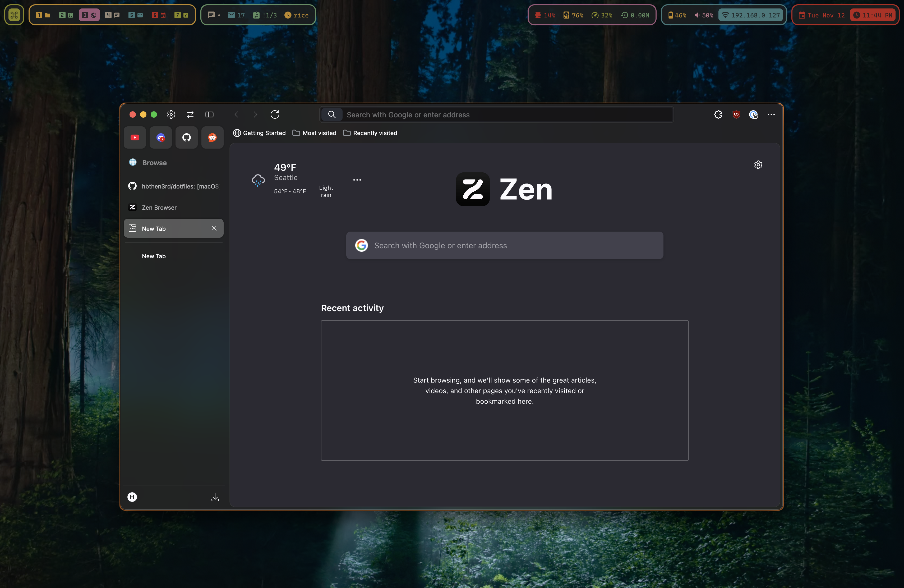Open the pinned YouTube tab
The height and width of the screenshot is (588, 904).
pos(135,137)
